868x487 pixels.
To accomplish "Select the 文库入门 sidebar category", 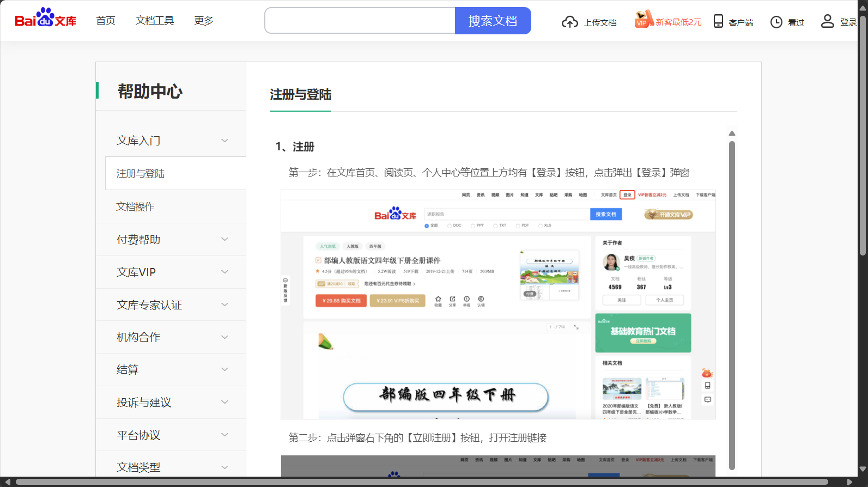I will pyautogui.click(x=171, y=141).
